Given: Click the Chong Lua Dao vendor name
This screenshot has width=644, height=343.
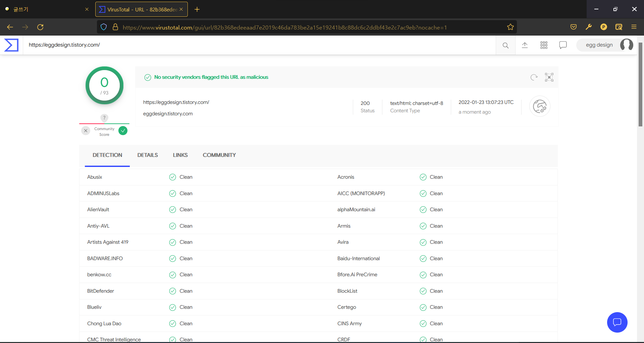Looking at the screenshot, I should coord(104,324).
